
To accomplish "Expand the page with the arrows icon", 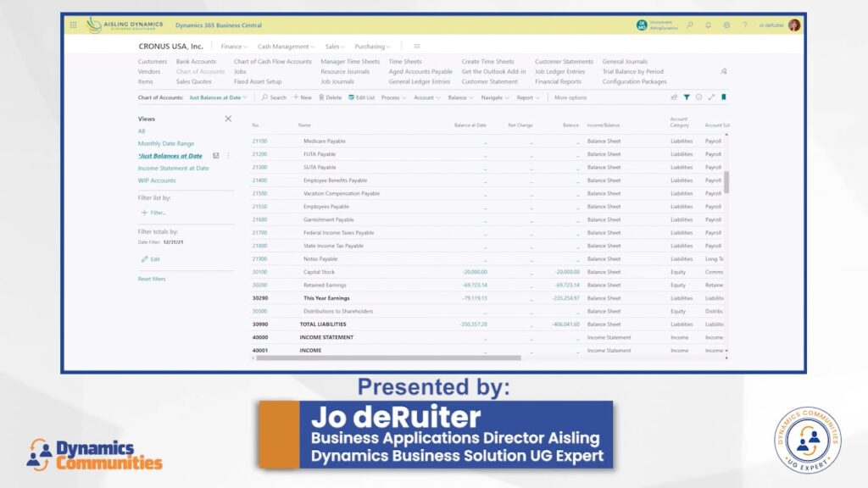I will 711,97.
